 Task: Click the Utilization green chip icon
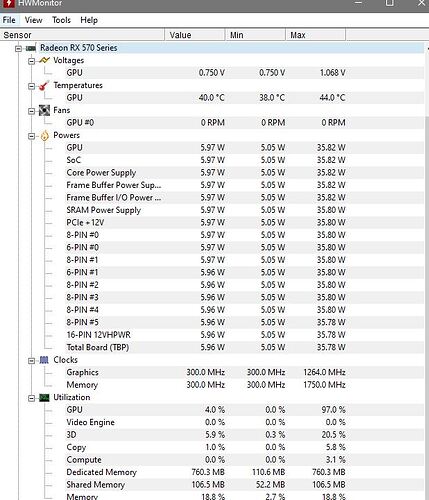[x=44, y=398]
